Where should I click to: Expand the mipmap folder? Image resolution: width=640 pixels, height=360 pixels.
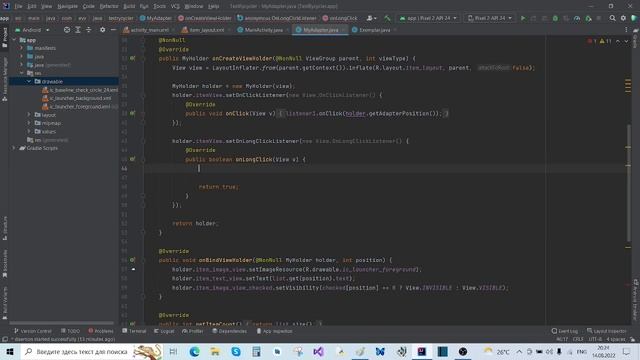click(29, 123)
